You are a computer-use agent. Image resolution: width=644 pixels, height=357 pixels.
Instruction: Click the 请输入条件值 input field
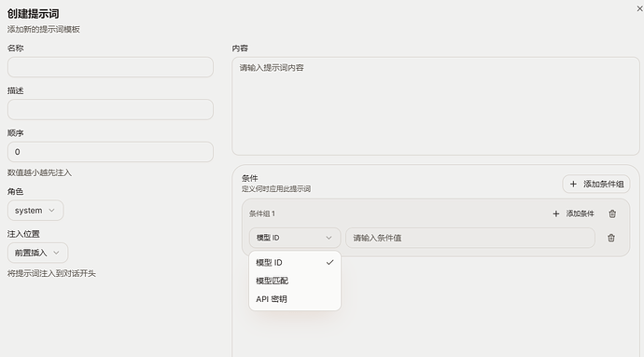[469, 238]
